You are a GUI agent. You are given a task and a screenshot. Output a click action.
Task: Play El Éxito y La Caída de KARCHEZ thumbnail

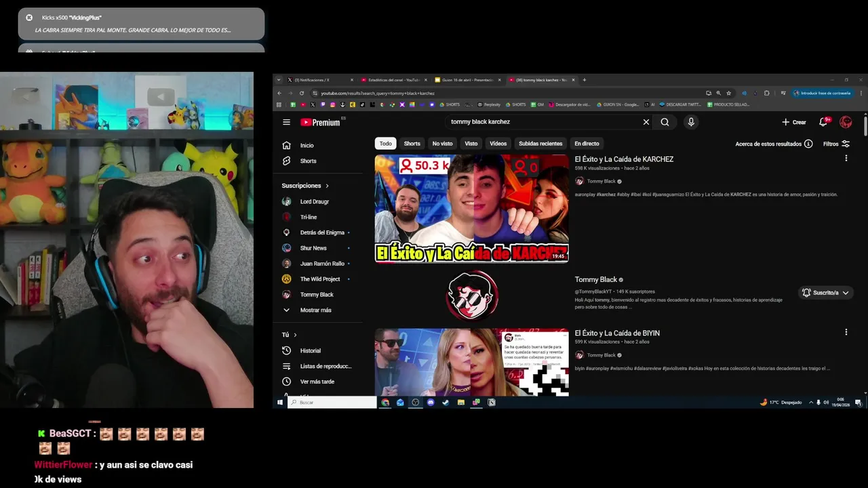click(x=472, y=209)
